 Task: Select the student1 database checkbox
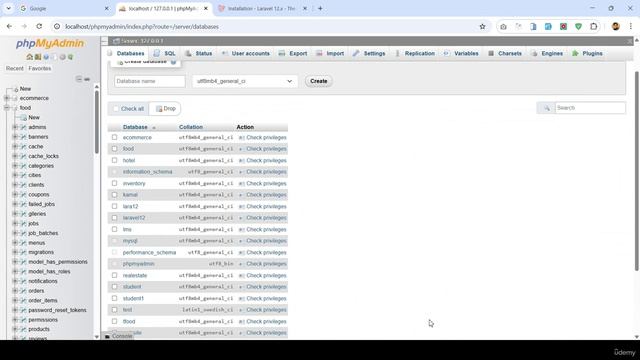tap(114, 298)
